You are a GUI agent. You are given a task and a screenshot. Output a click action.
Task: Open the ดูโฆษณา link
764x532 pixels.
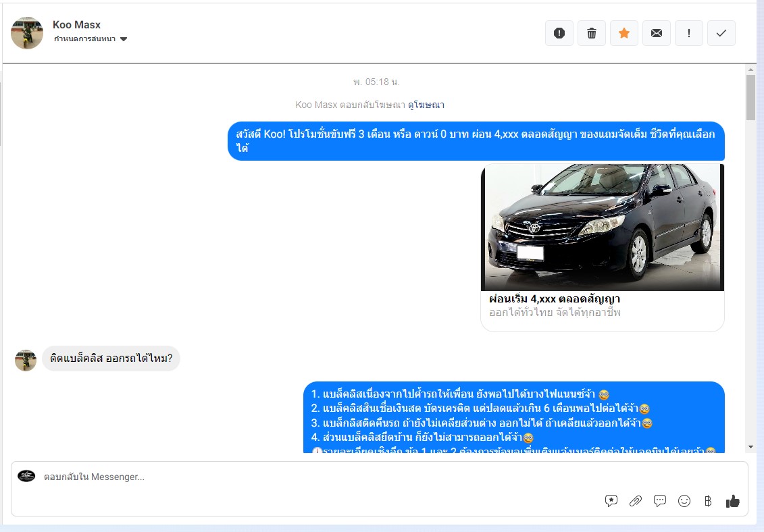click(x=426, y=105)
